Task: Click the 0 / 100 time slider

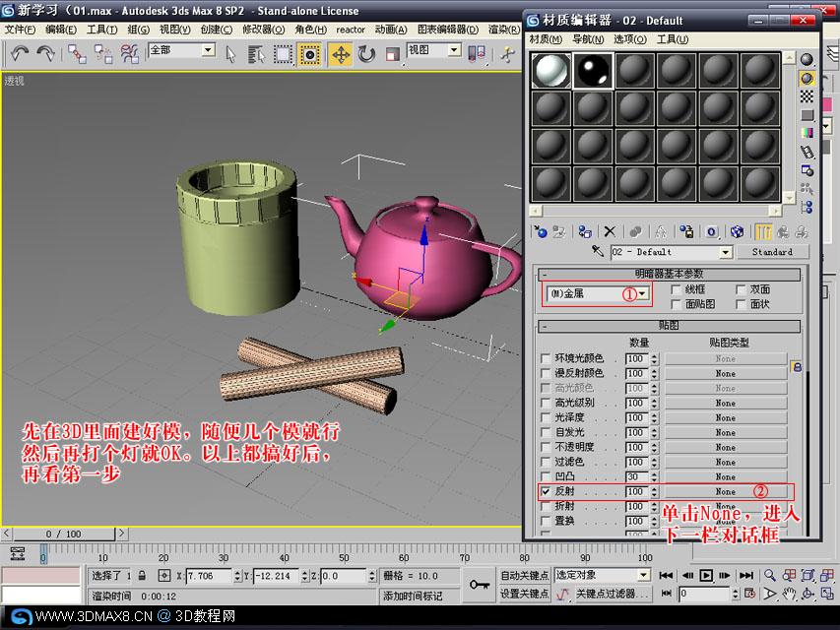Action: click(64, 534)
